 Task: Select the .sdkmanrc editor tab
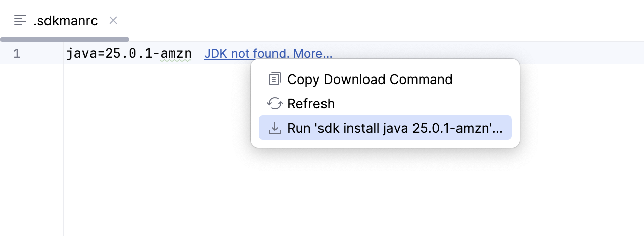pyautogui.click(x=65, y=21)
